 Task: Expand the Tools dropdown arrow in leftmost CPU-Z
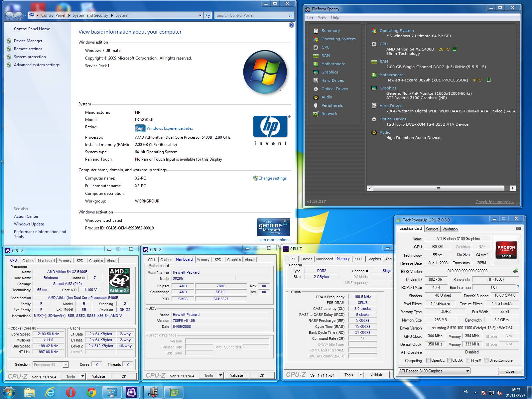pyautogui.click(x=82, y=376)
